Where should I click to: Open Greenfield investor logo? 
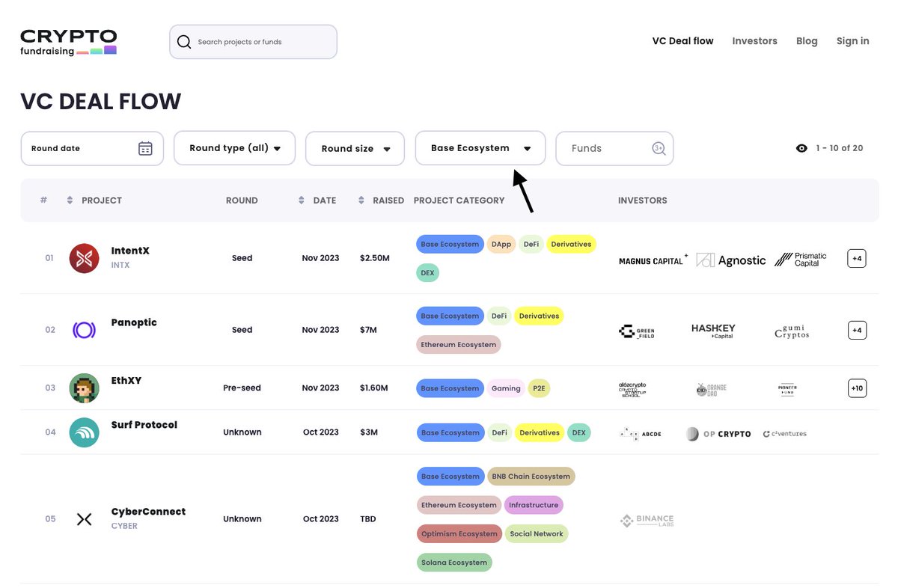tap(637, 331)
